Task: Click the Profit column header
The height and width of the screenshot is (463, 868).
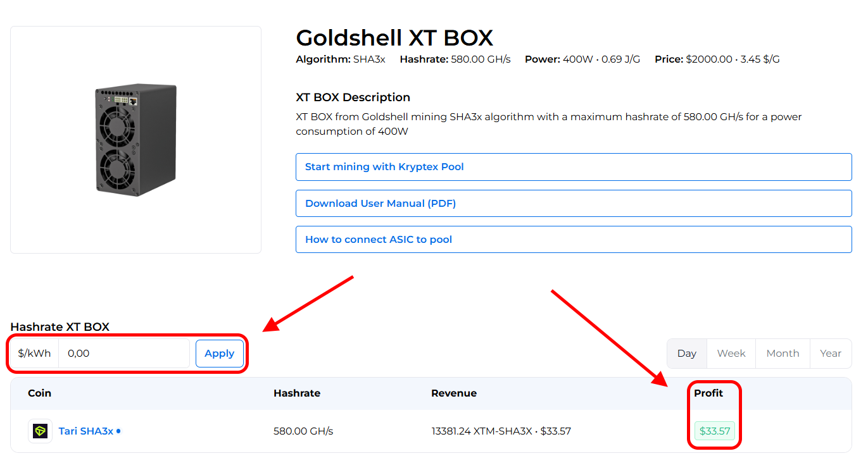Action: point(708,393)
